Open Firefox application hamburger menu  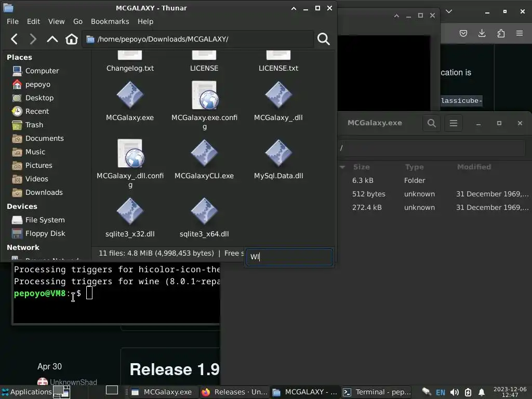point(520,33)
